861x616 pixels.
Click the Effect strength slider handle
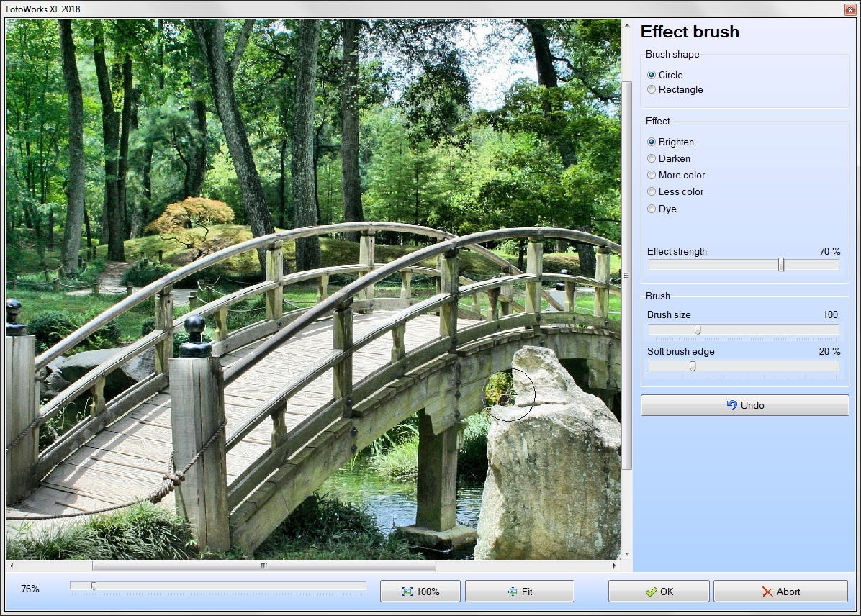click(x=781, y=265)
